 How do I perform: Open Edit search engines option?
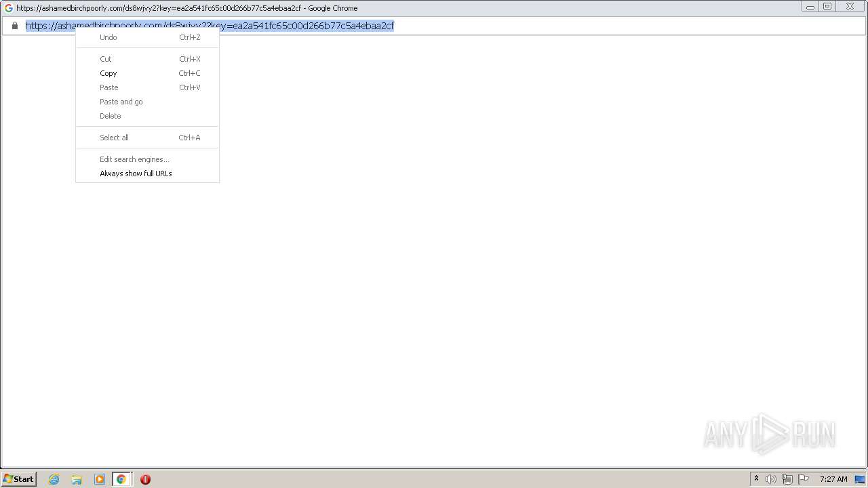point(147,159)
